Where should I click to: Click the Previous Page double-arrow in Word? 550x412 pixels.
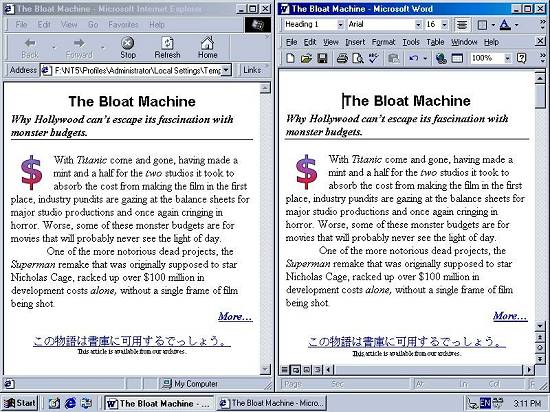(540, 337)
